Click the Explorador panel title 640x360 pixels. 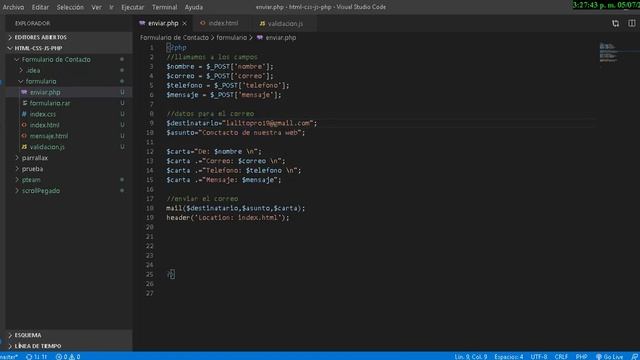pyautogui.click(x=32, y=23)
